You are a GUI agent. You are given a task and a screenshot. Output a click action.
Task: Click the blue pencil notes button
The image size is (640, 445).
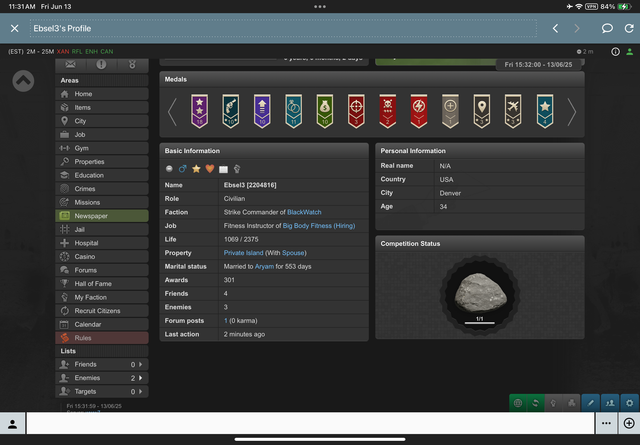[591, 403]
